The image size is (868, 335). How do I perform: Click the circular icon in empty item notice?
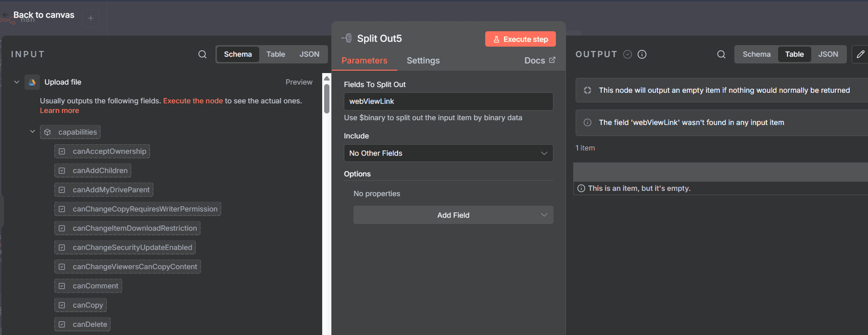click(x=588, y=90)
